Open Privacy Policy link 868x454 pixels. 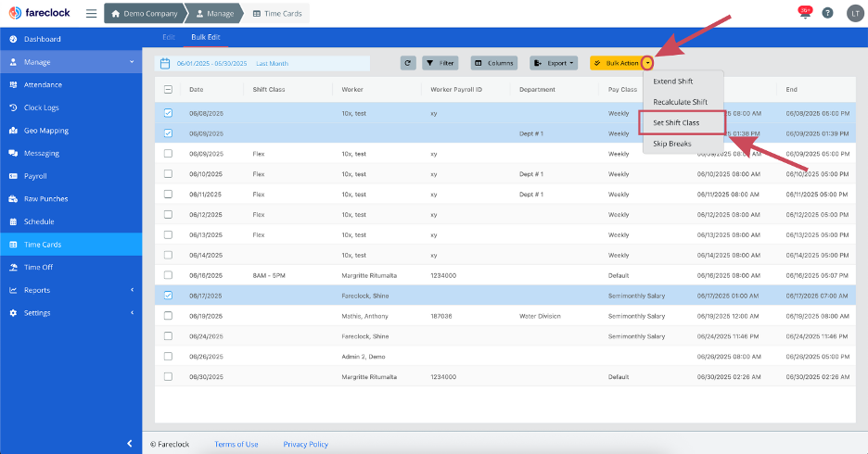point(306,444)
